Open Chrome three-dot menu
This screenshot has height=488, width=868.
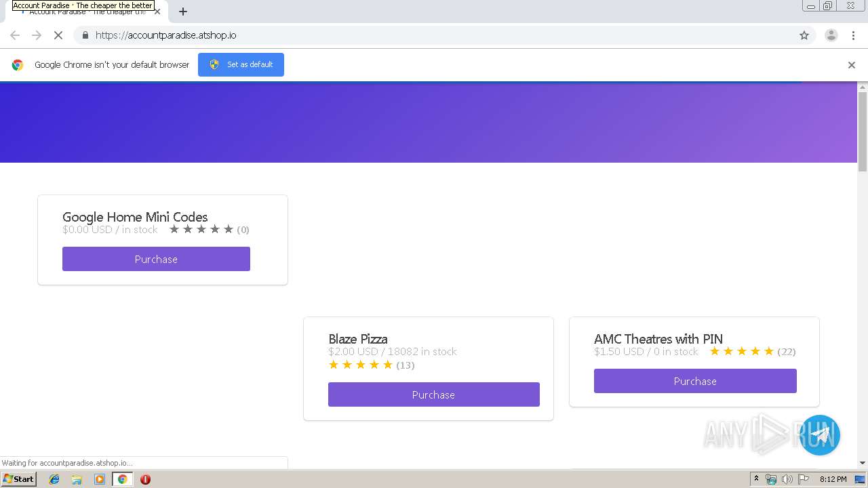(x=853, y=35)
